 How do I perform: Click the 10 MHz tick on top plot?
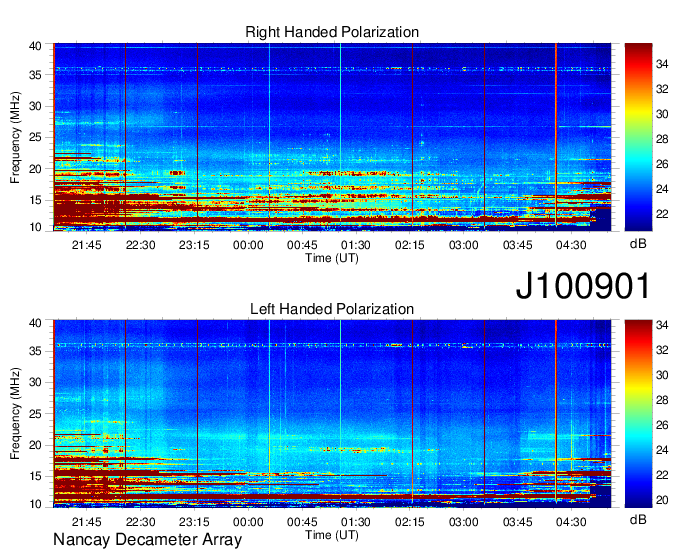(x=35, y=227)
